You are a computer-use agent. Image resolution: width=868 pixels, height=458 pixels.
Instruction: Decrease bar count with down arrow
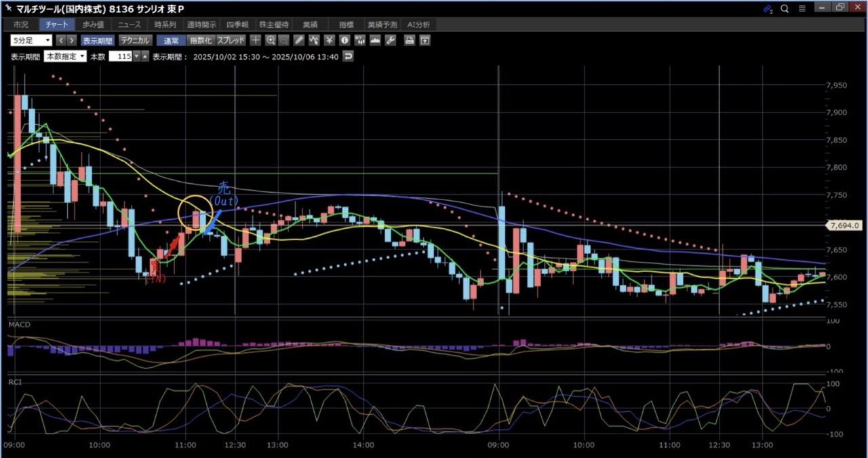click(136, 56)
